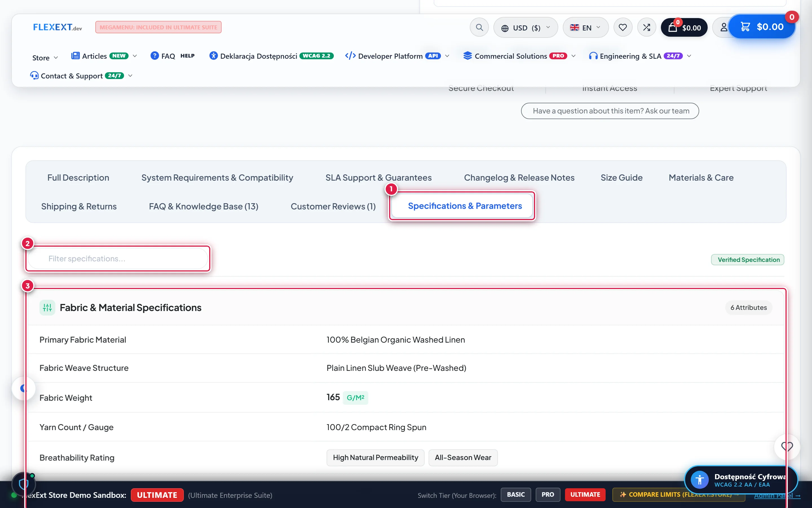Expand the EN language dropdown
Screen dimensions: 812x508
[586, 28]
